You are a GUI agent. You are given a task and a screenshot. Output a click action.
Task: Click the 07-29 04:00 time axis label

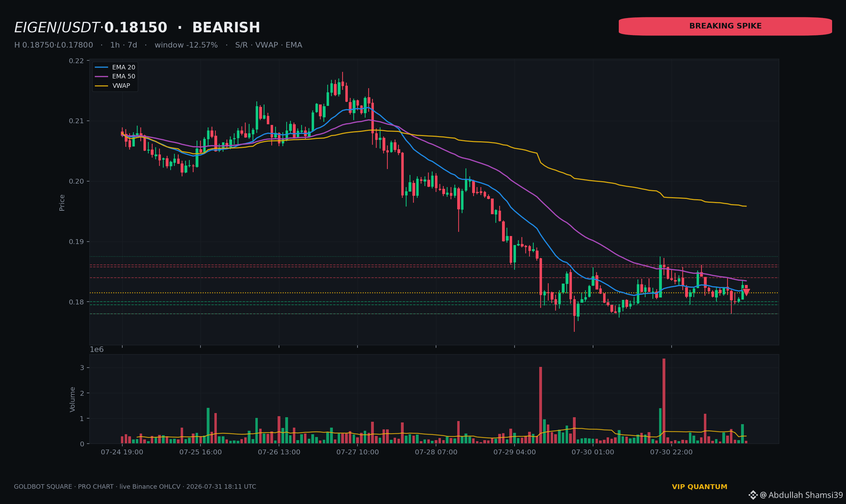pyautogui.click(x=515, y=452)
